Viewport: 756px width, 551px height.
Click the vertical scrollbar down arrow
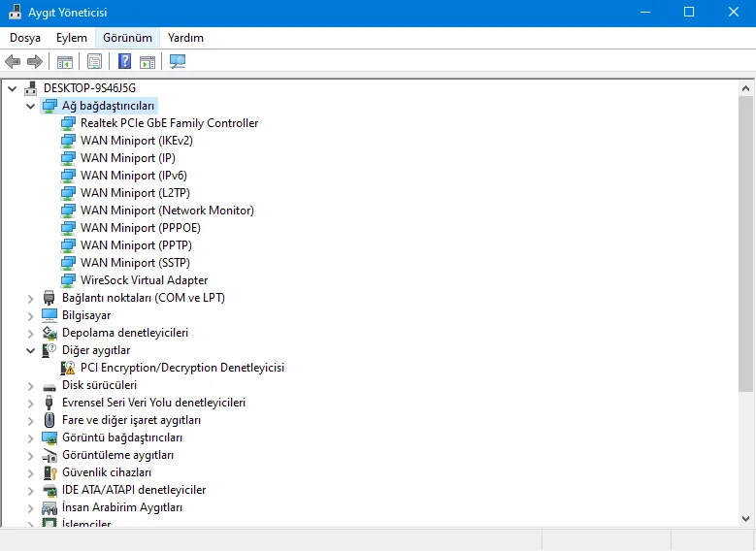(x=745, y=519)
